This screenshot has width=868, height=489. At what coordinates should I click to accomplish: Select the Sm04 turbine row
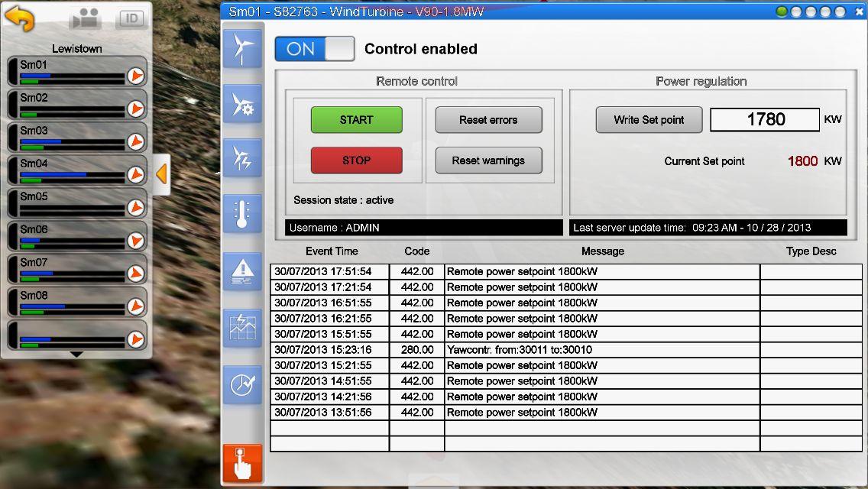[x=77, y=170]
